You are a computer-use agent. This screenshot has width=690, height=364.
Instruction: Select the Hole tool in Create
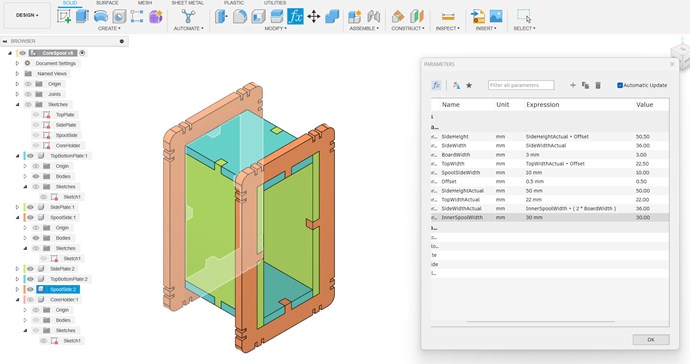(x=119, y=17)
